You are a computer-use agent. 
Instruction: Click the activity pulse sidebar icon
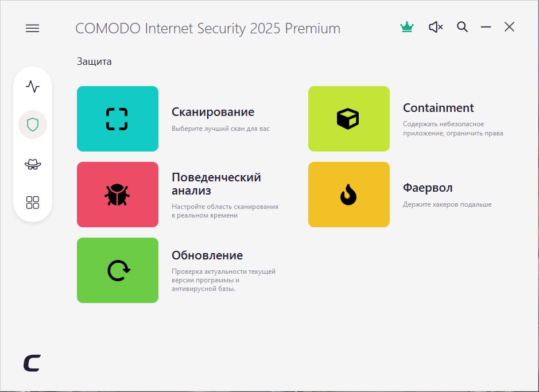[x=33, y=87]
